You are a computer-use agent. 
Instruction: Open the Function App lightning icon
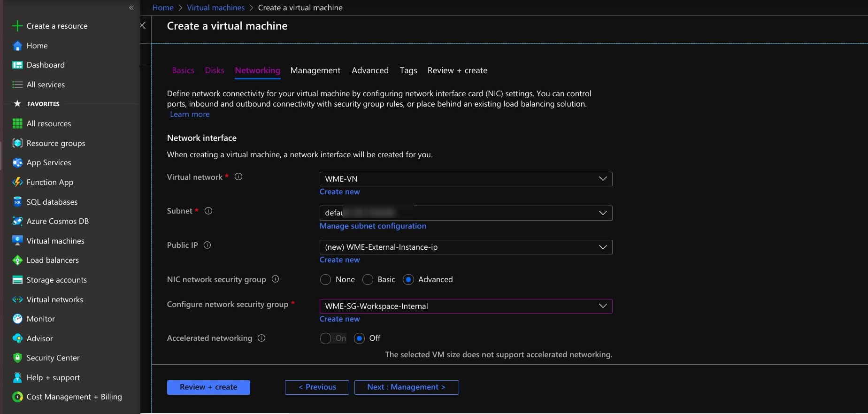point(17,182)
